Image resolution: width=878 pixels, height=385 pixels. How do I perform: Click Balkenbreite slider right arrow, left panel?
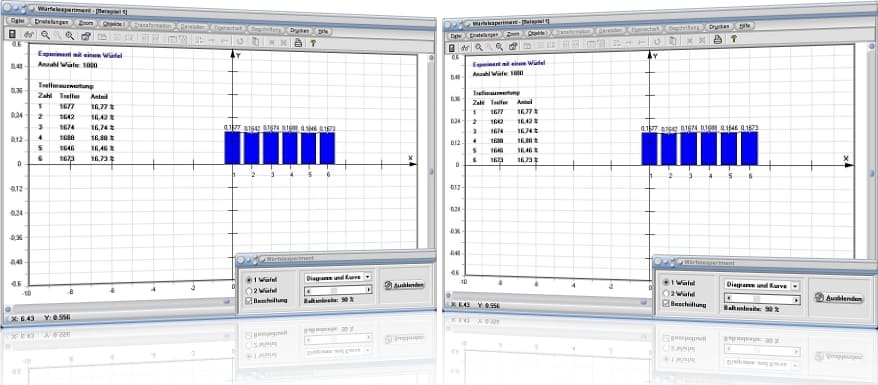tap(368, 290)
